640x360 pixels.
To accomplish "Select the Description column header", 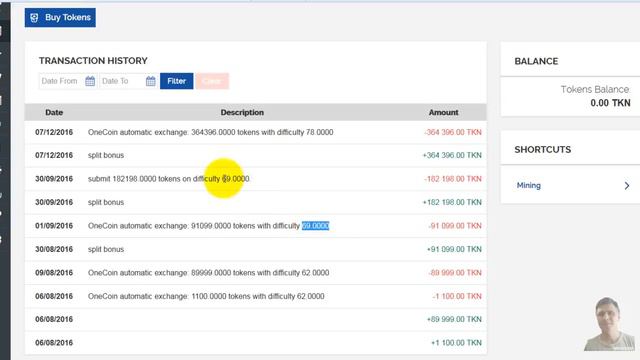I will pos(242,112).
